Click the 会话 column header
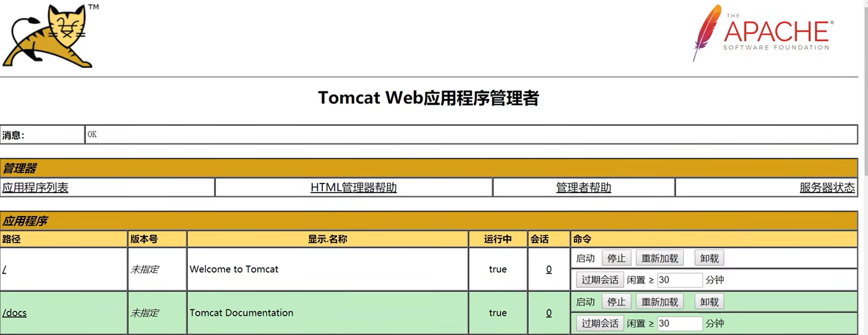The height and width of the screenshot is (335, 868). pyautogui.click(x=540, y=239)
